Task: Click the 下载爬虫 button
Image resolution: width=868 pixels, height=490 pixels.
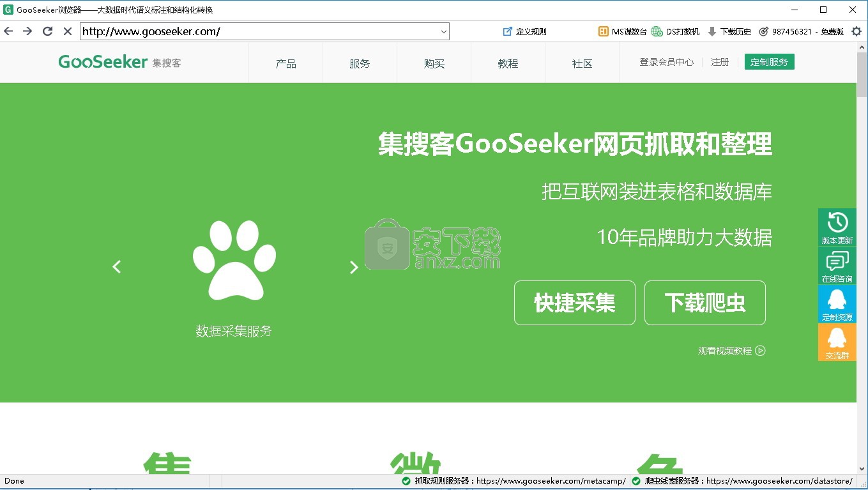Action: [x=705, y=303]
